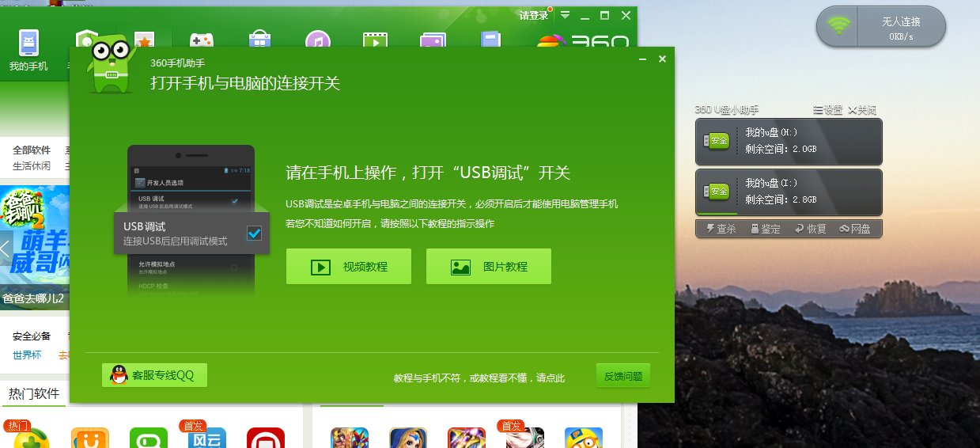Open the green chat app icon
980x448 pixels.
point(149,438)
